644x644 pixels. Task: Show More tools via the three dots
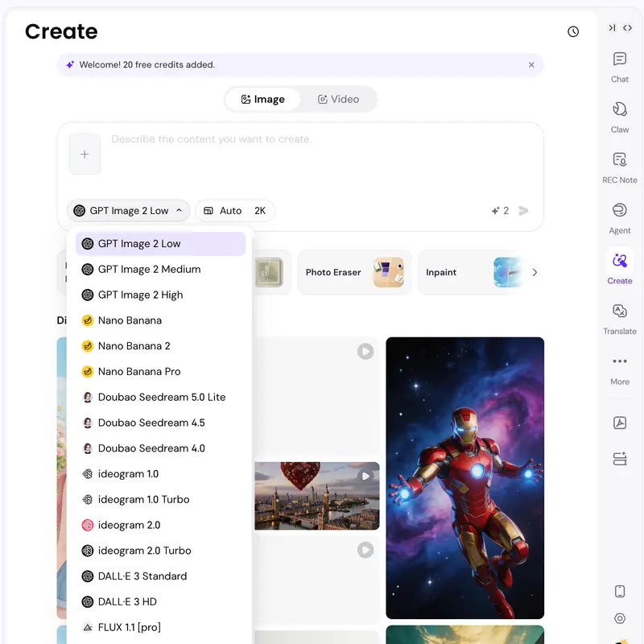click(619, 370)
